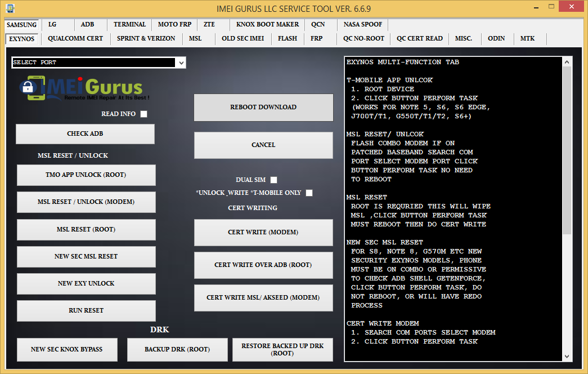Click the CANCEL button

coord(263,145)
